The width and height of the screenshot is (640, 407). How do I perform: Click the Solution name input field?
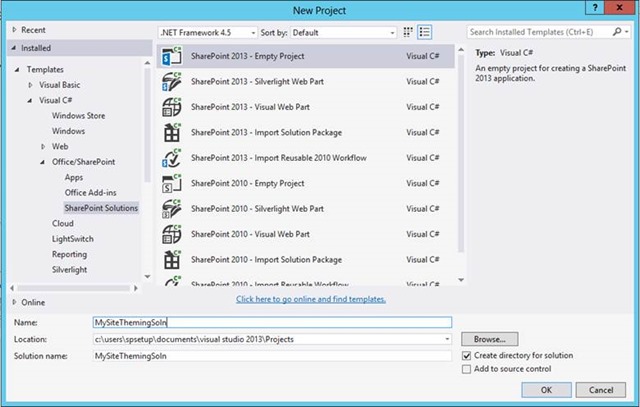point(272,356)
